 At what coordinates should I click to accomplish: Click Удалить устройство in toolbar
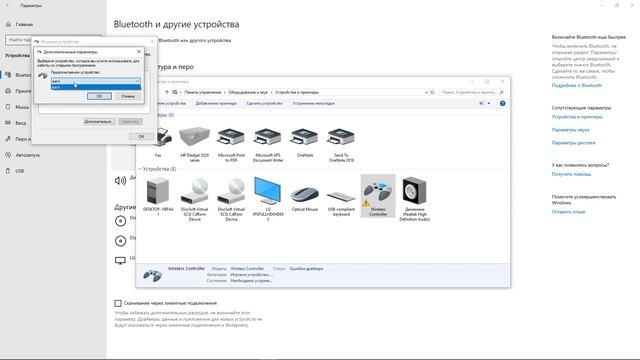(x=264, y=103)
